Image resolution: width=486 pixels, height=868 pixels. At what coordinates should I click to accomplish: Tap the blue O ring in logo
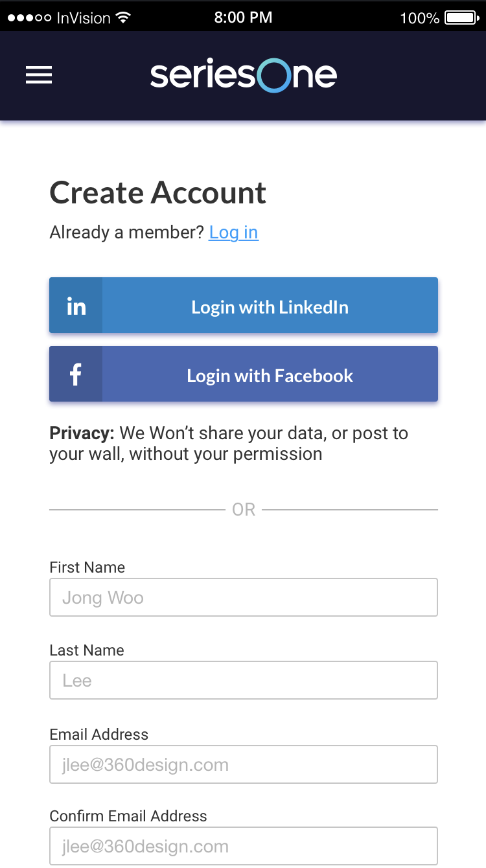click(273, 75)
